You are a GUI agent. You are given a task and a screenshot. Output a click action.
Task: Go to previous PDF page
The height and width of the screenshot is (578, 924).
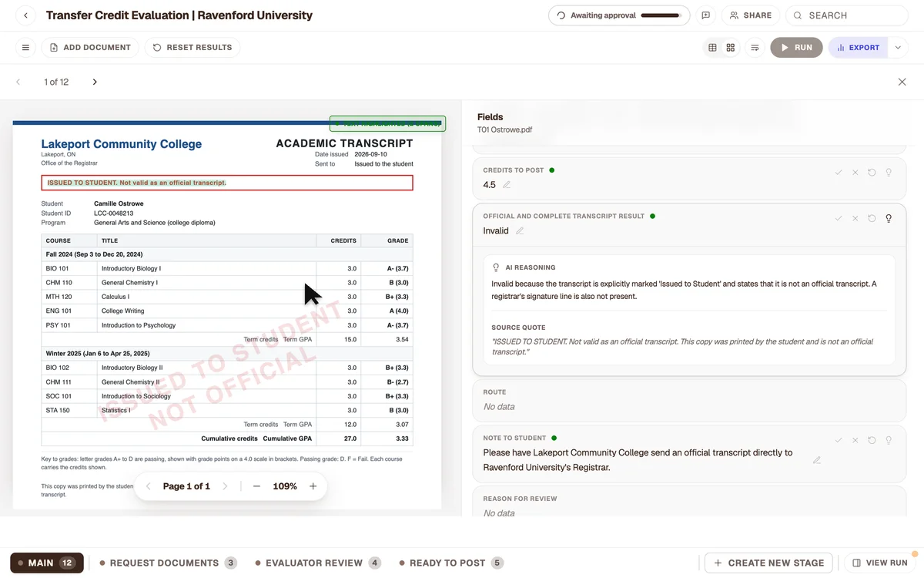[x=149, y=486]
